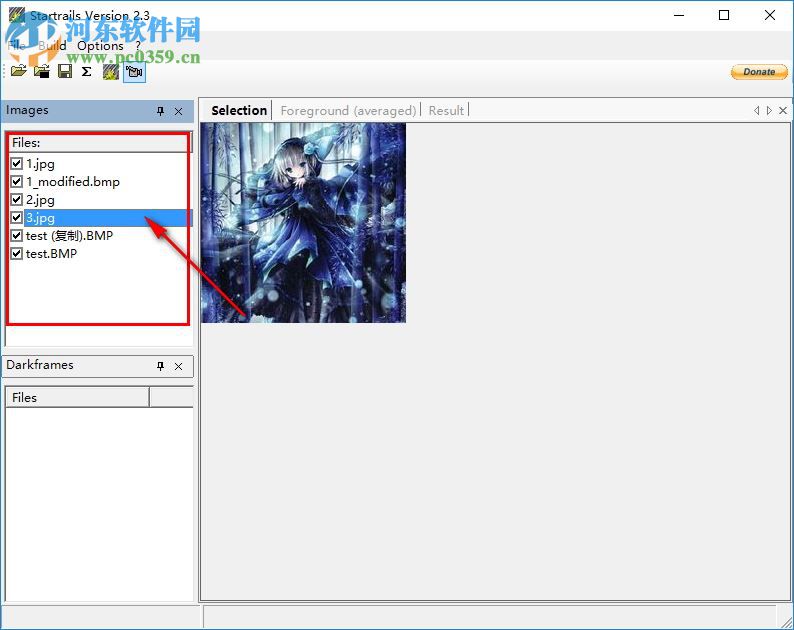Viewport: 794px width, 630px height.
Task: Click the Files: column header in Images
Action: (x=99, y=143)
